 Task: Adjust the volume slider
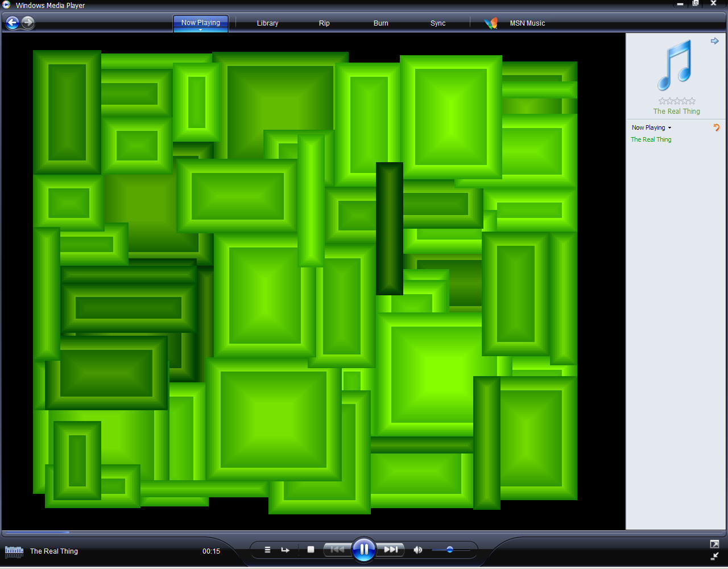pos(450,550)
